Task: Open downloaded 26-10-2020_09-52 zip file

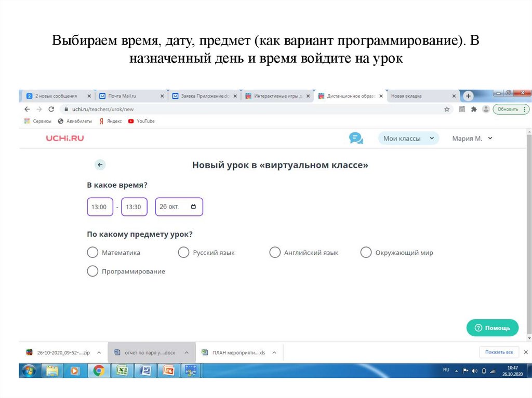Action: pos(58,352)
